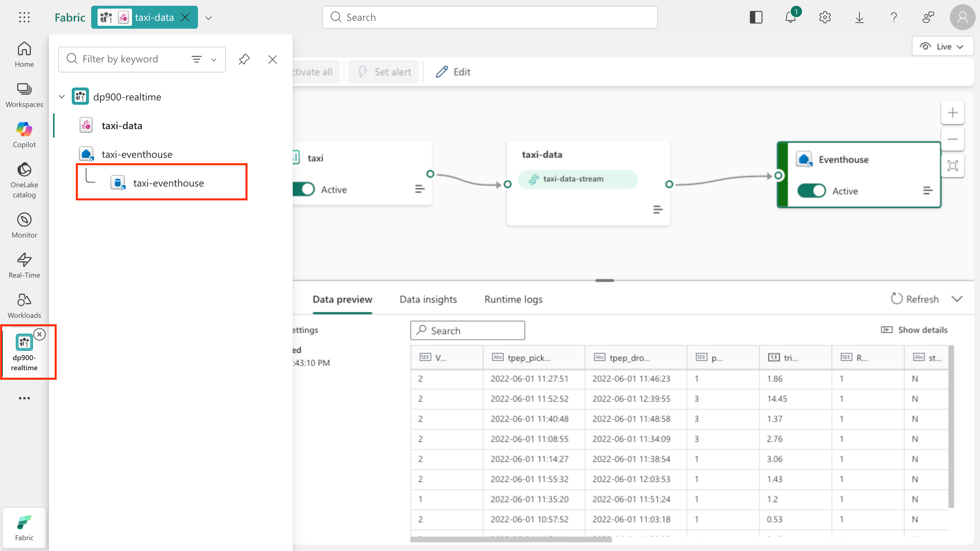Screen dimensions: 980x551
Task: Click the table horizontal scrollbar
Action: 511,539
